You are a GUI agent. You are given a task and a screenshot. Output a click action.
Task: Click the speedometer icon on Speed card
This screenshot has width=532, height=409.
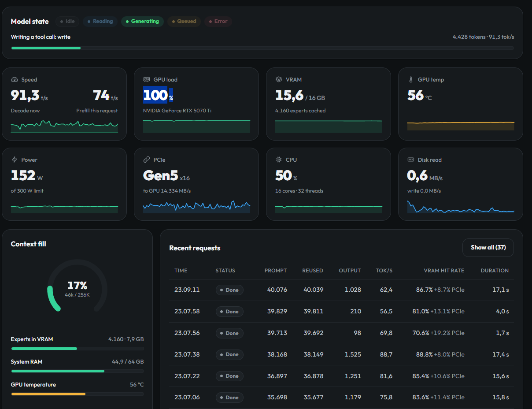click(15, 80)
